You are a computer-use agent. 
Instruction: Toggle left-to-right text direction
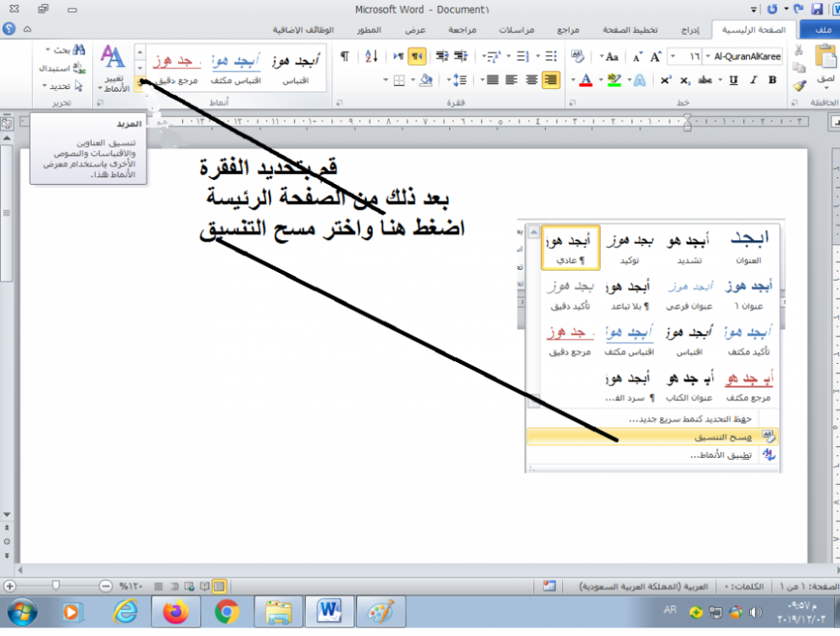398,56
